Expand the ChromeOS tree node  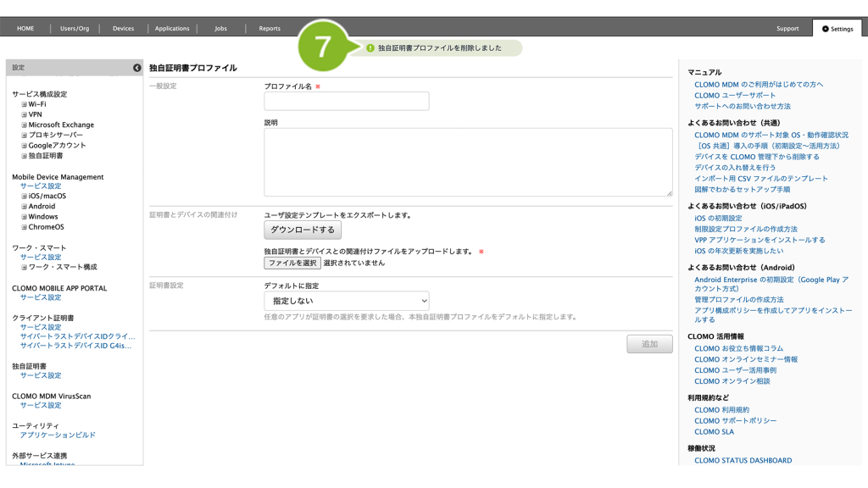[25, 227]
